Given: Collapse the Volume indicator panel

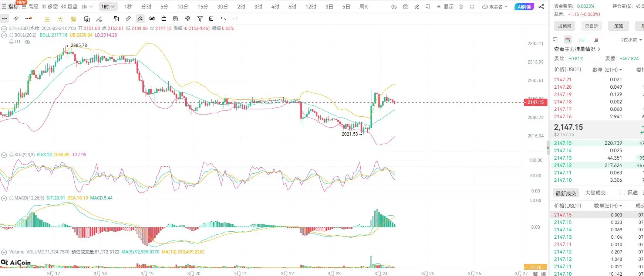Looking at the screenshot, I should (4, 252).
